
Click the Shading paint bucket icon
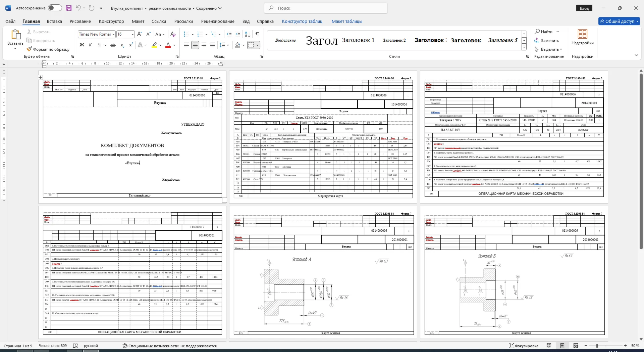tap(237, 45)
